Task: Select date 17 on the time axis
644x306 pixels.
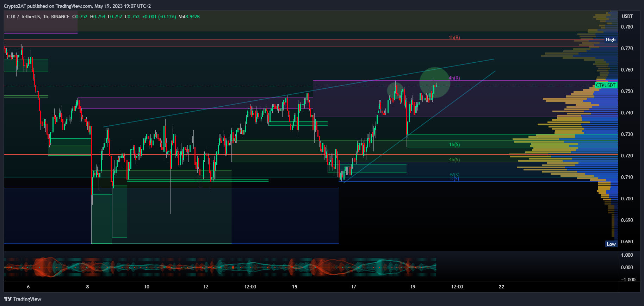Action: [x=354, y=287]
